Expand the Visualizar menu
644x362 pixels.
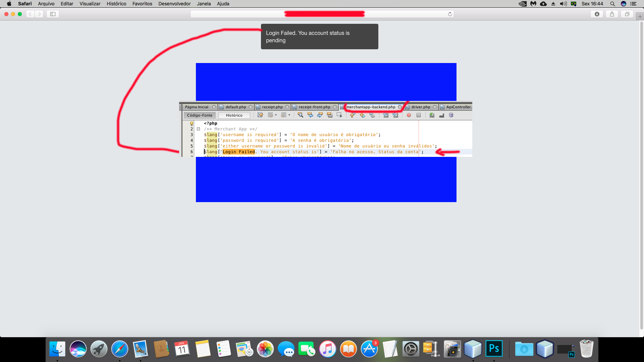90,4
